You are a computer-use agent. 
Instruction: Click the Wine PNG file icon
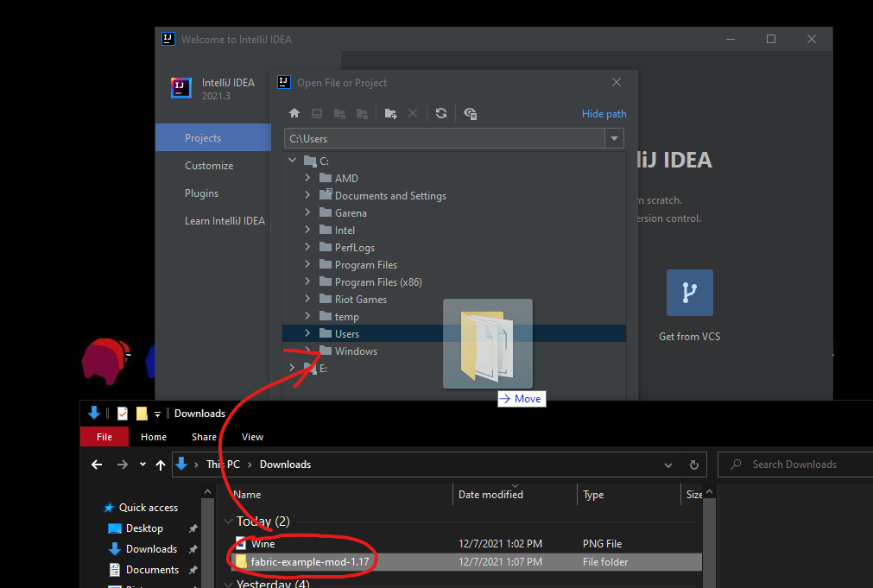(241, 543)
